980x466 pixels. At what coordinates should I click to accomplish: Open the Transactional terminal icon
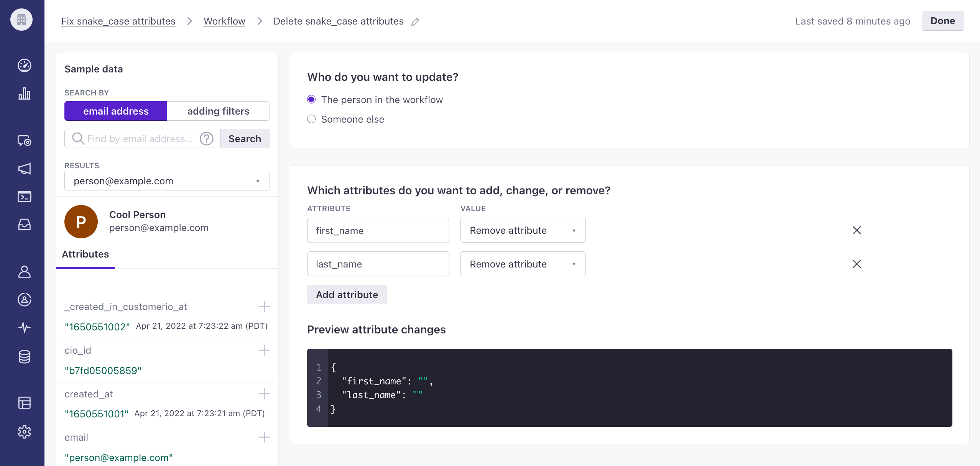point(25,197)
